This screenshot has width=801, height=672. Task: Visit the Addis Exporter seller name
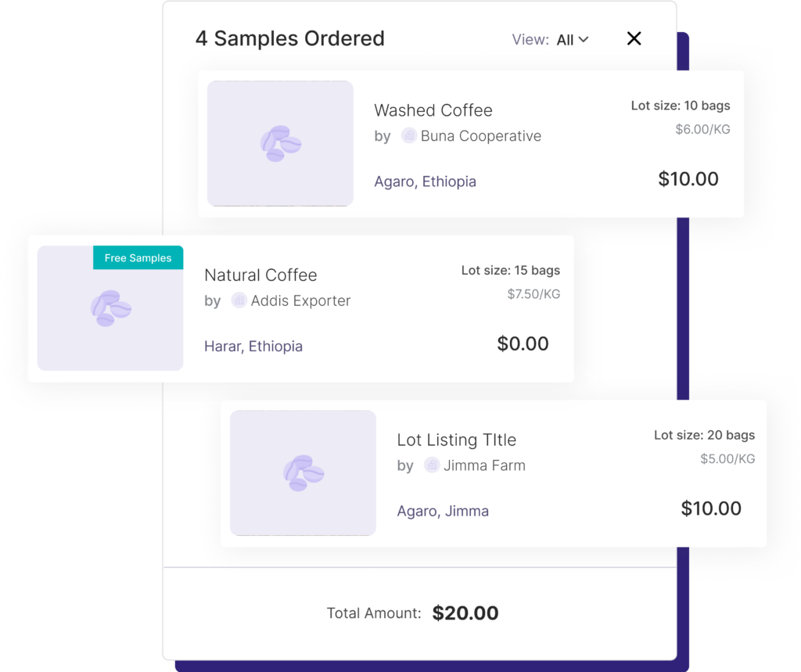click(300, 300)
